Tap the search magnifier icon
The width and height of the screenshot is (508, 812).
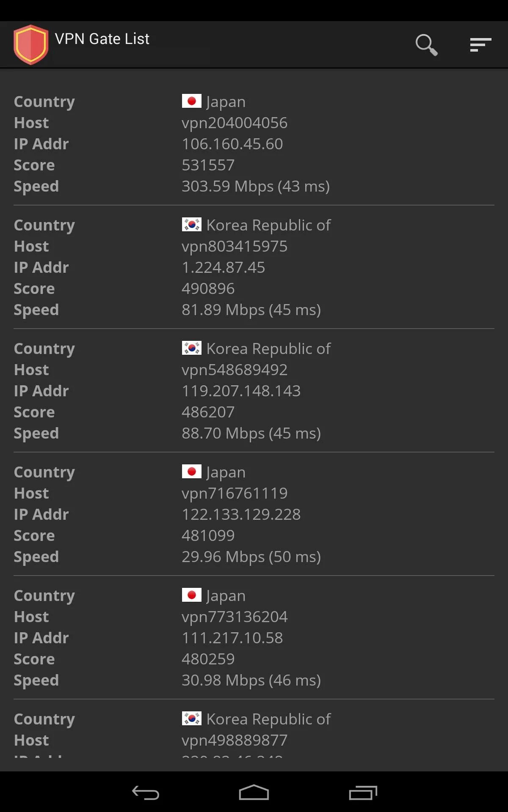pyautogui.click(x=426, y=44)
